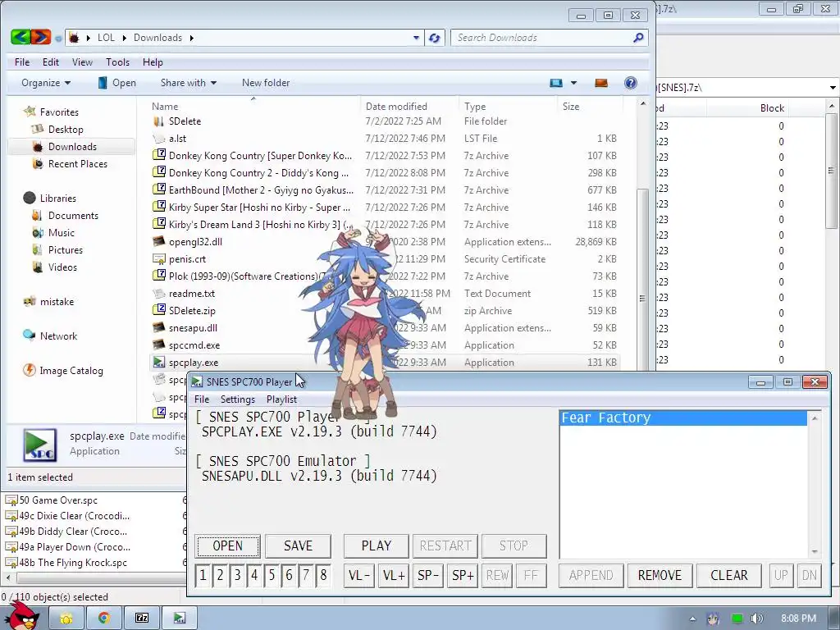The image size is (840, 630).
Task: Click the change view icon
Action: (556, 83)
